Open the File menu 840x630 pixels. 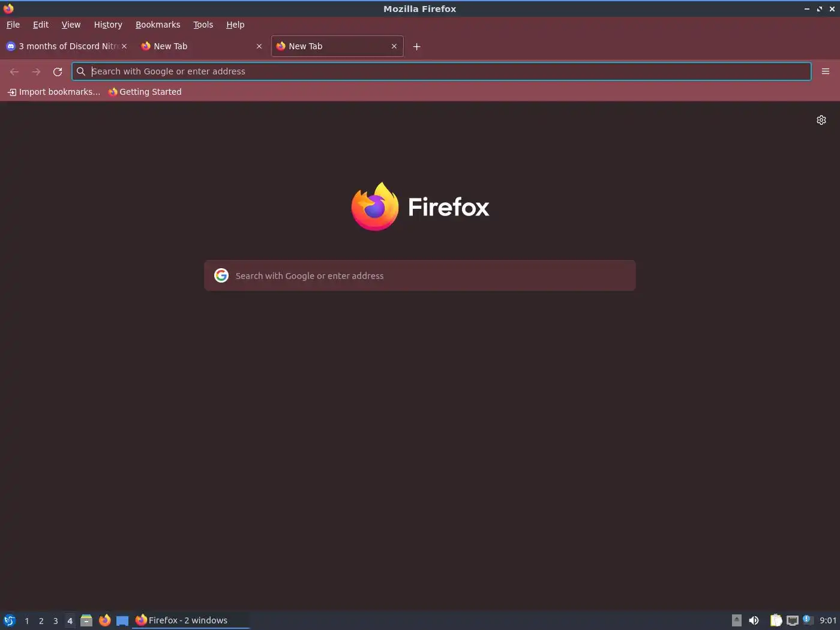[x=13, y=25]
